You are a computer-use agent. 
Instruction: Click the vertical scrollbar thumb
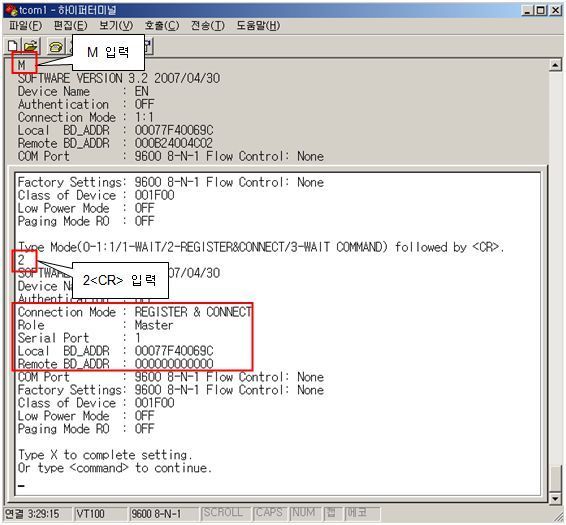pyautogui.click(x=555, y=479)
